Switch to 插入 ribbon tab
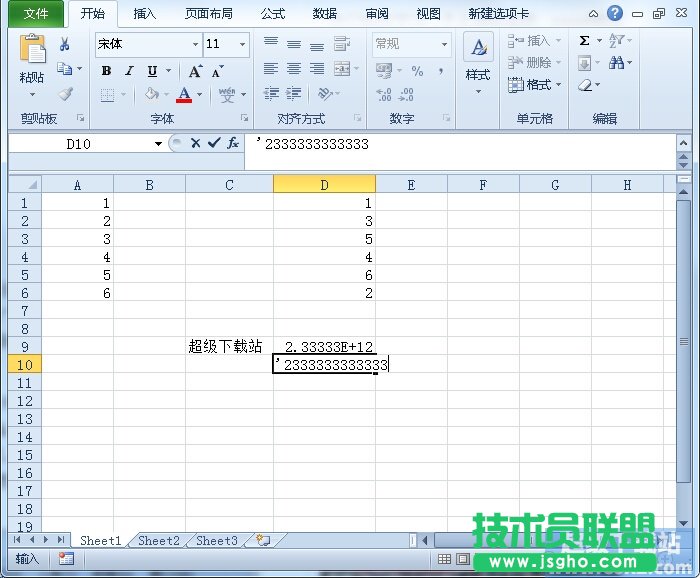 point(144,14)
